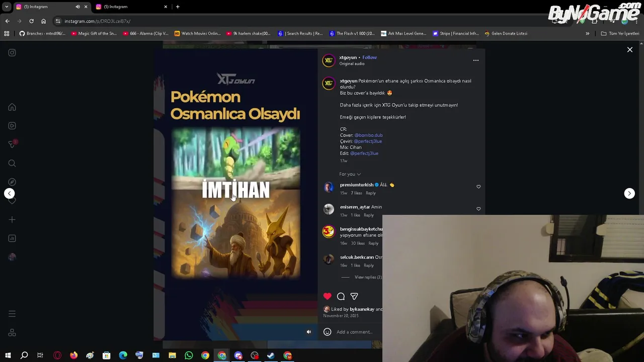The image size is (644, 362).
Task: Toggle the video sound speaker icon
Action: (309, 332)
